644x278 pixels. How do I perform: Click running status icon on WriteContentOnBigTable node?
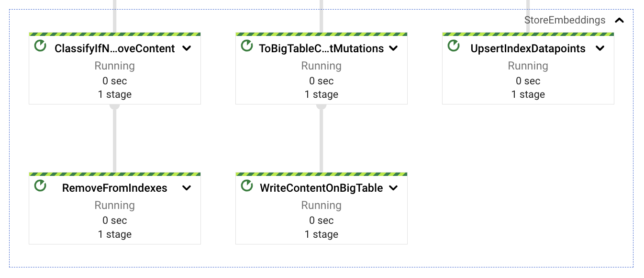[247, 186]
